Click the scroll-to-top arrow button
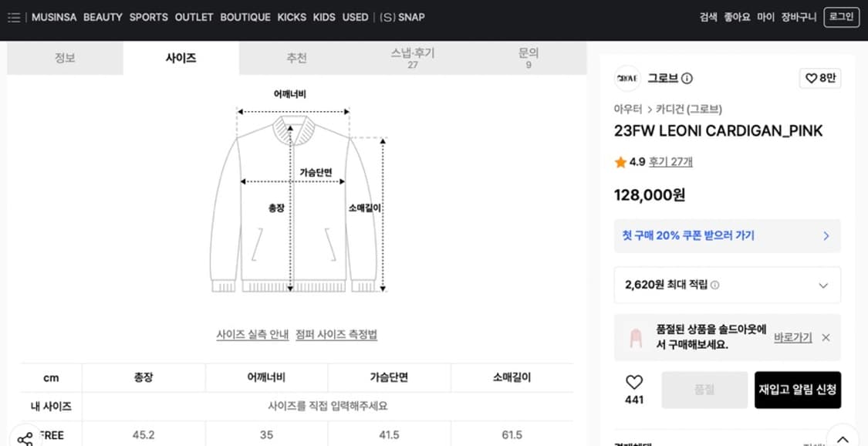 click(x=843, y=438)
